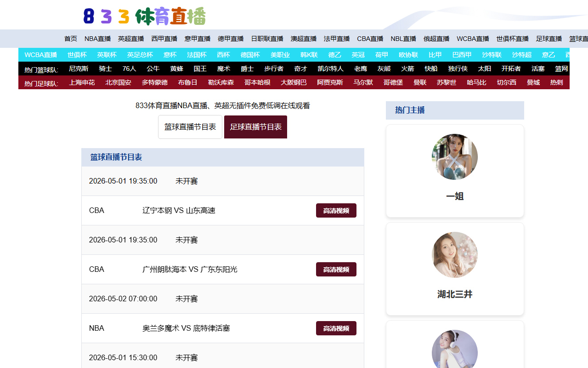Open 澳超直播 navigation link
The width and height of the screenshot is (588, 368).
coord(304,39)
